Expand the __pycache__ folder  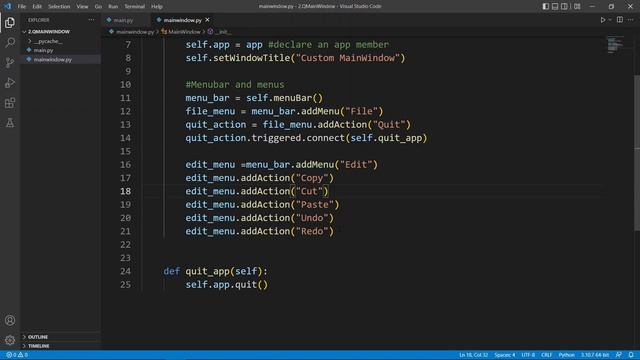[x=48, y=41]
